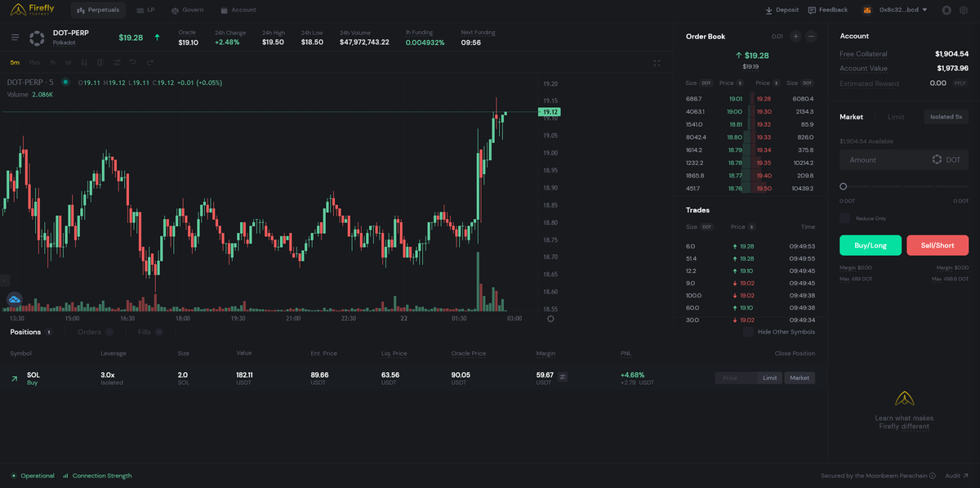The height and width of the screenshot is (488, 980).
Task: Open the hamburger menu beside DOT-PERP
Action: [x=14, y=36]
